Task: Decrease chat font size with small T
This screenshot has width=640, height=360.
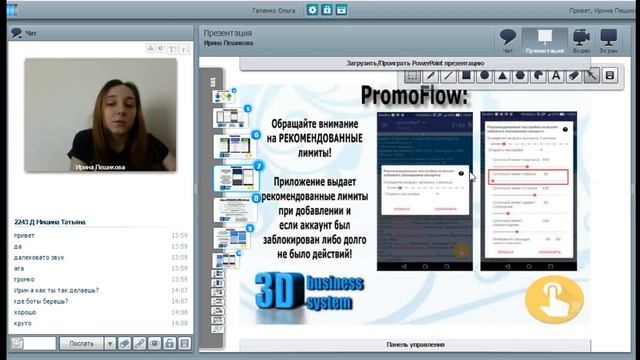Action: click(x=185, y=49)
